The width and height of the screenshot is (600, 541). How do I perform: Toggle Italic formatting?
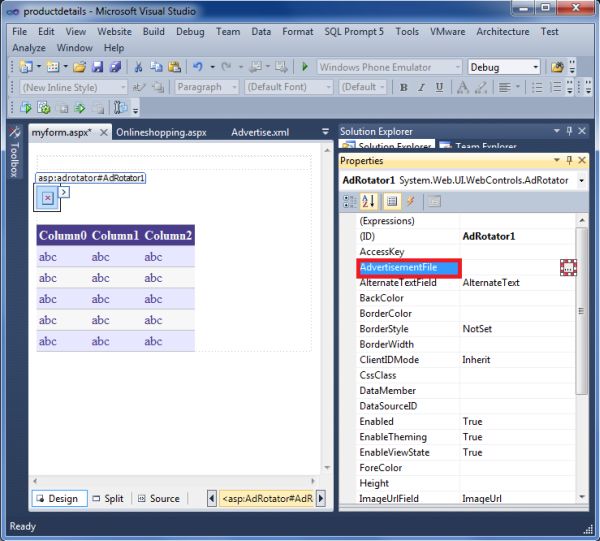click(x=423, y=87)
